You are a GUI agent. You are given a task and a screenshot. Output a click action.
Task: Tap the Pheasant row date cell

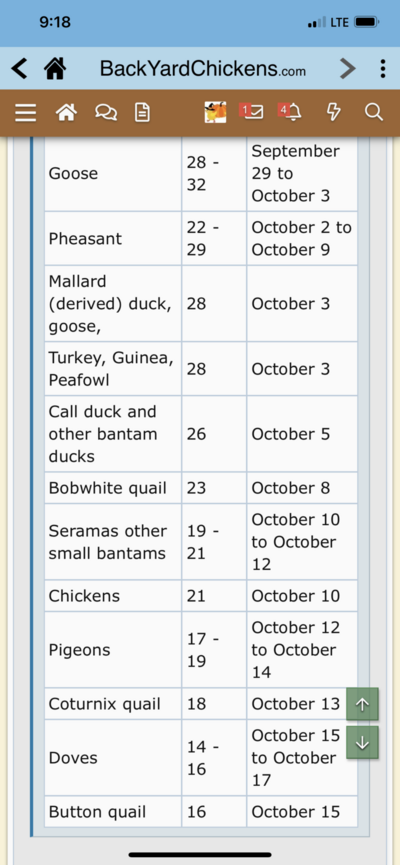pos(302,238)
